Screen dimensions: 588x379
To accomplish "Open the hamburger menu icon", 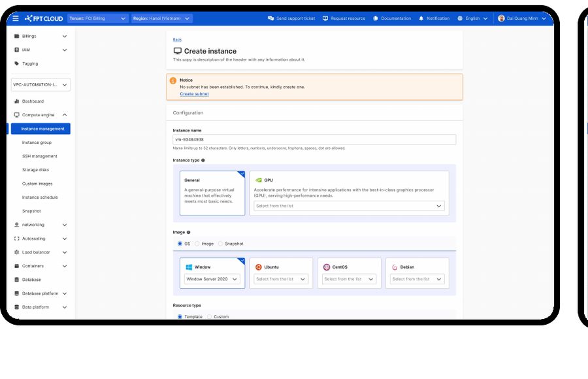I will click(16, 18).
